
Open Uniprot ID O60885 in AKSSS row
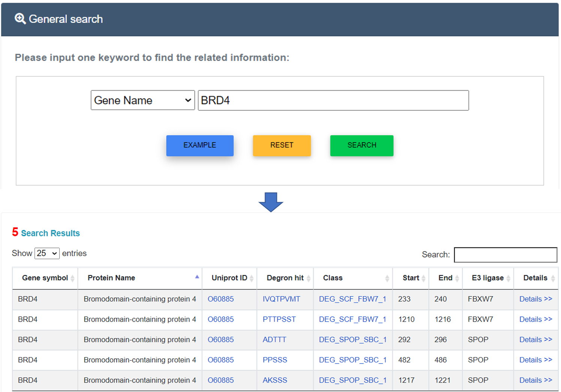point(220,380)
